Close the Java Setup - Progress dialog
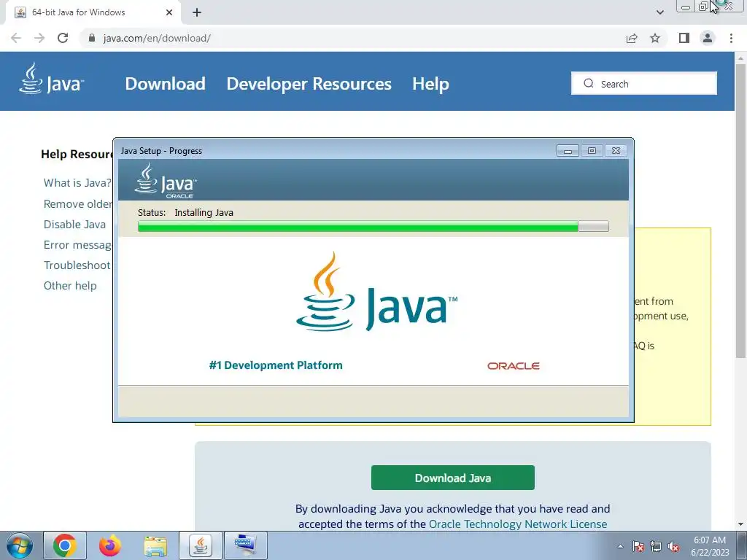Screen dimensions: 747x560 (616, 150)
